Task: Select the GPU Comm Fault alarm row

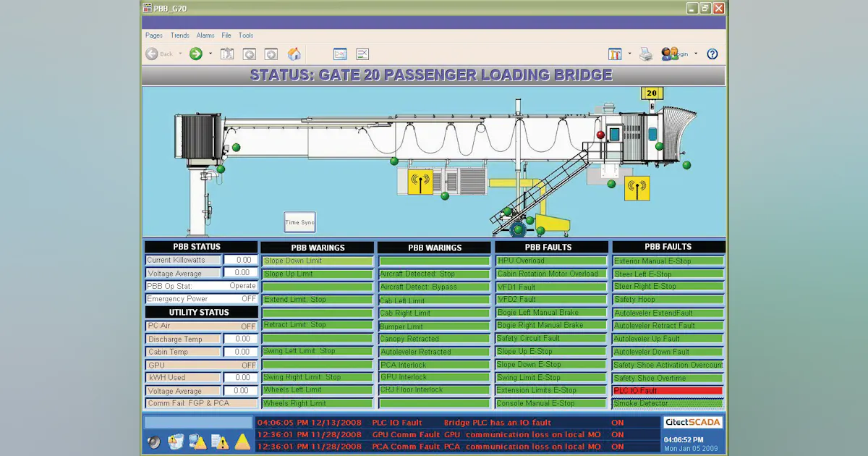Action: click(x=456, y=435)
